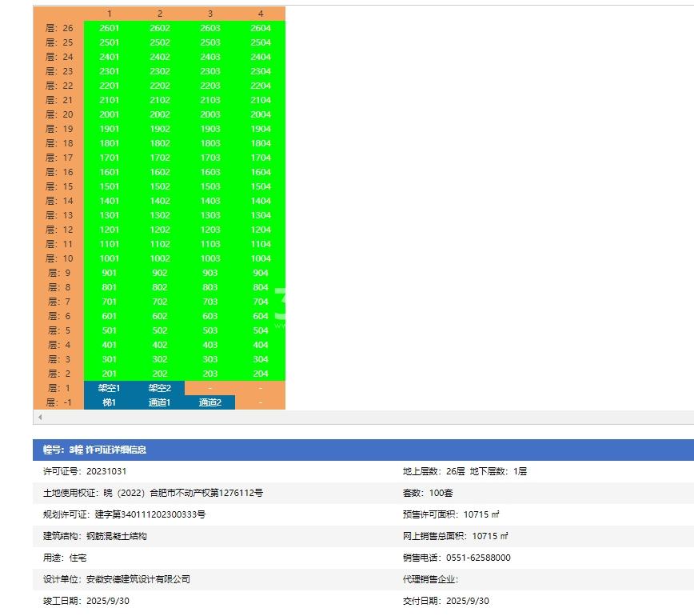Click unit 803

point(210,287)
